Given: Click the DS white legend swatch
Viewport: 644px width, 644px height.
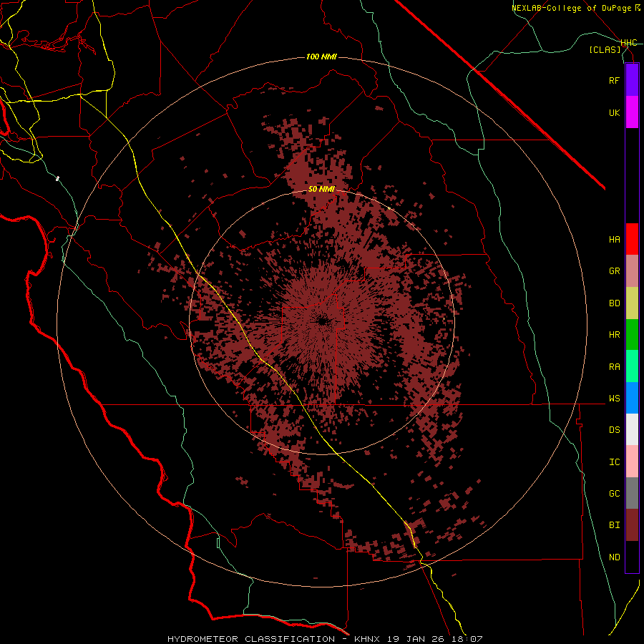Looking at the screenshot, I should (x=632, y=429).
